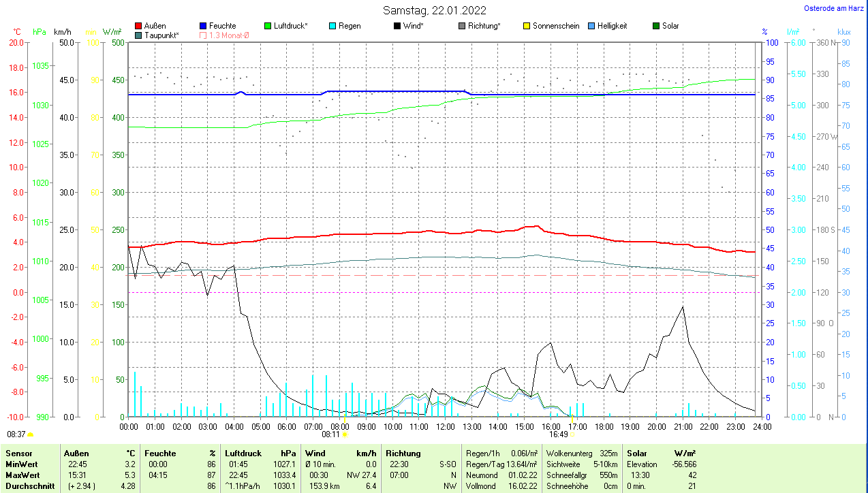Click the dark green Solar legend square
The image size is (868, 493).
tap(656, 26)
